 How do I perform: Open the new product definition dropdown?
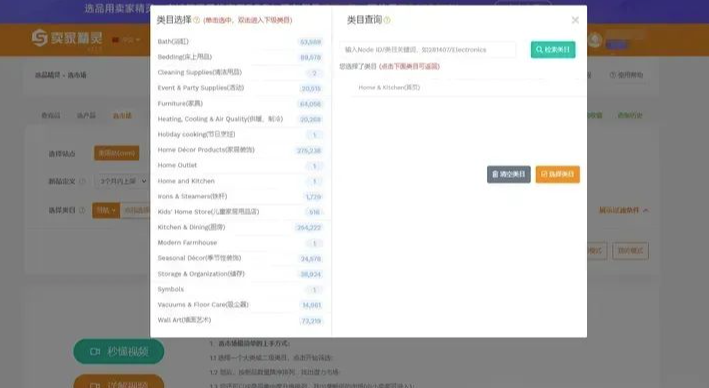122,181
